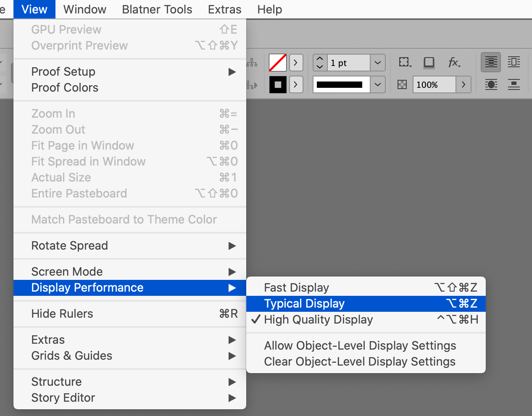Open the fx effects menu

tap(454, 62)
